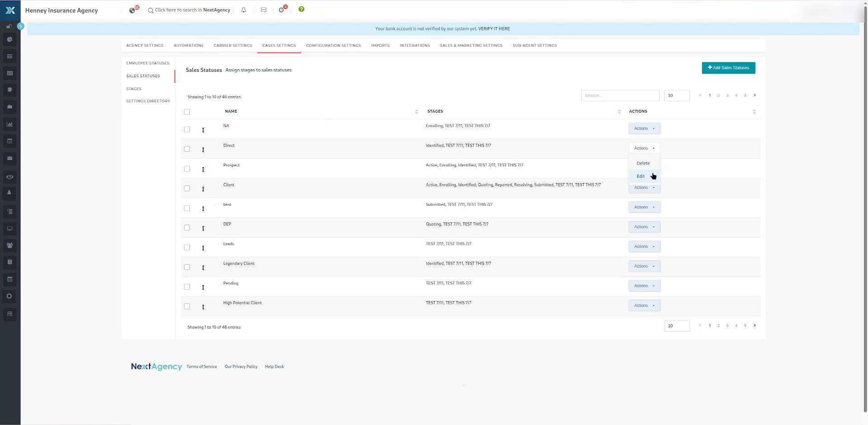
Task: Click the clipboard sidebar icon
Action: 9,262
